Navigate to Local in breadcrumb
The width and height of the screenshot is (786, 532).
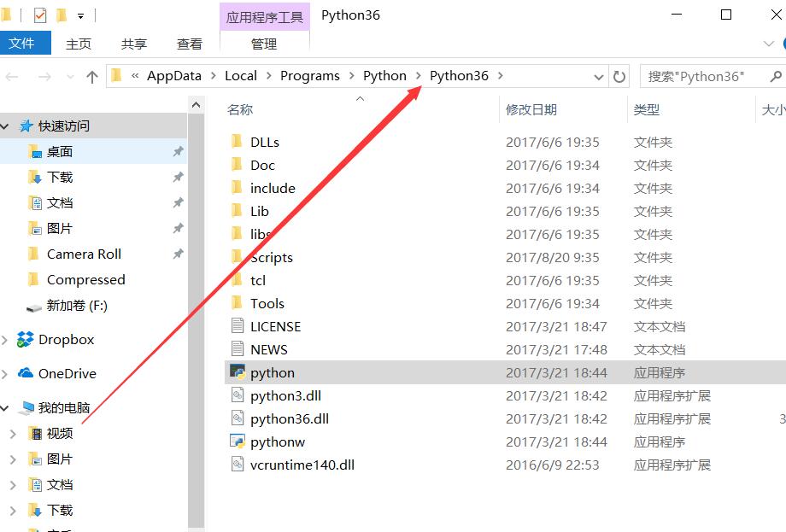(x=241, y=76)
